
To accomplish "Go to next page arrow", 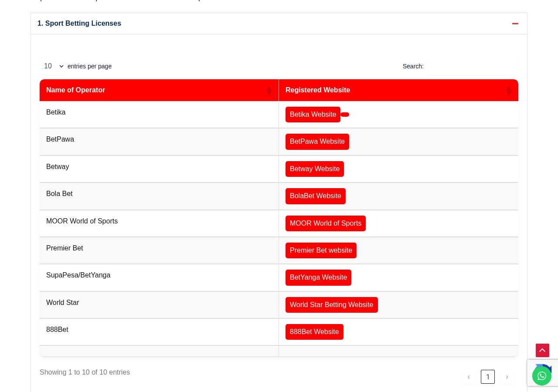I will [x=507, y=377].
